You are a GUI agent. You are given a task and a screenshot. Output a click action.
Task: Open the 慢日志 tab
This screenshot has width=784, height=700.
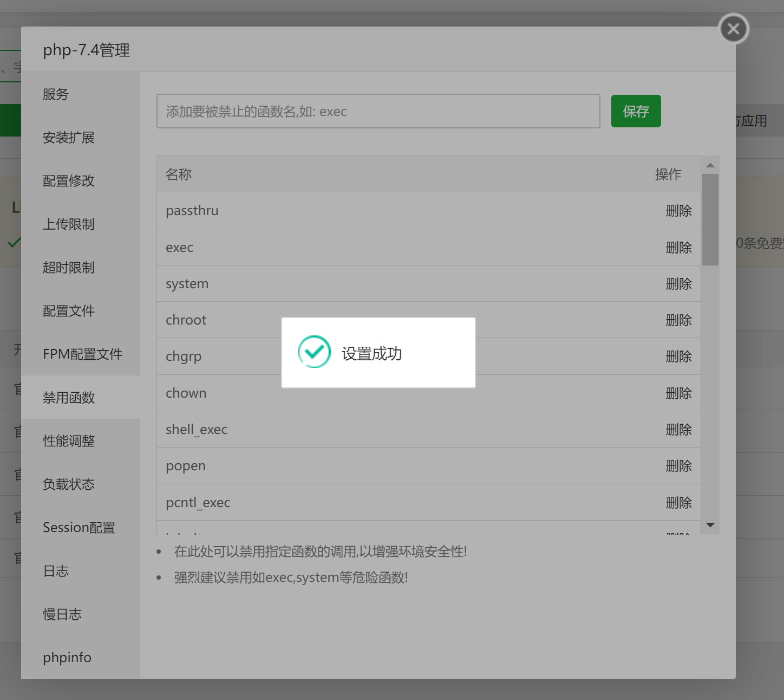pos(62,614)
